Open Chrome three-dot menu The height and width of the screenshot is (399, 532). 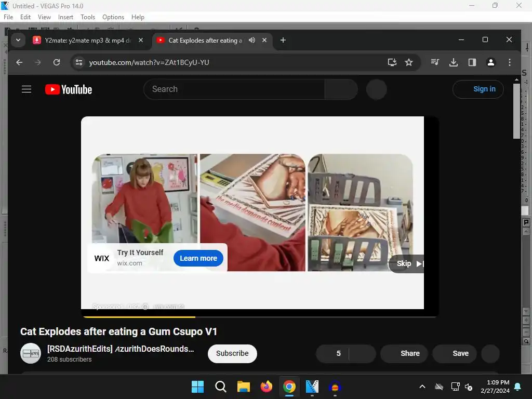(510, 62)
